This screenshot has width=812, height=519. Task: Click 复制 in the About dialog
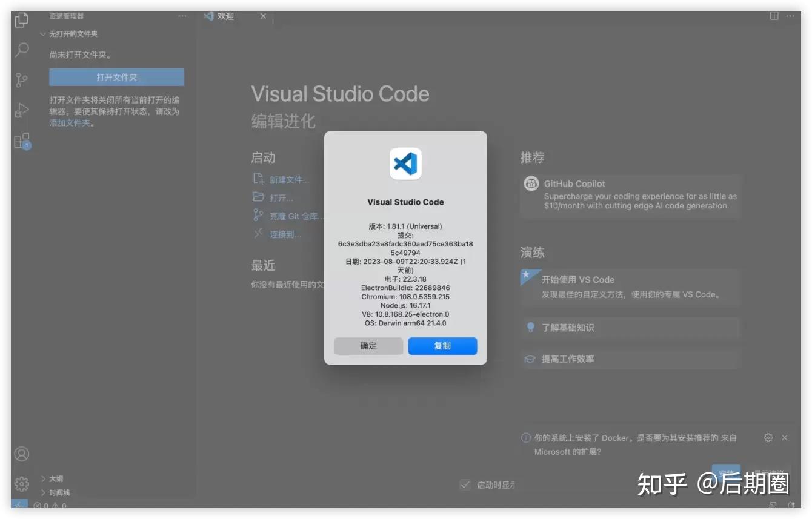442,346
